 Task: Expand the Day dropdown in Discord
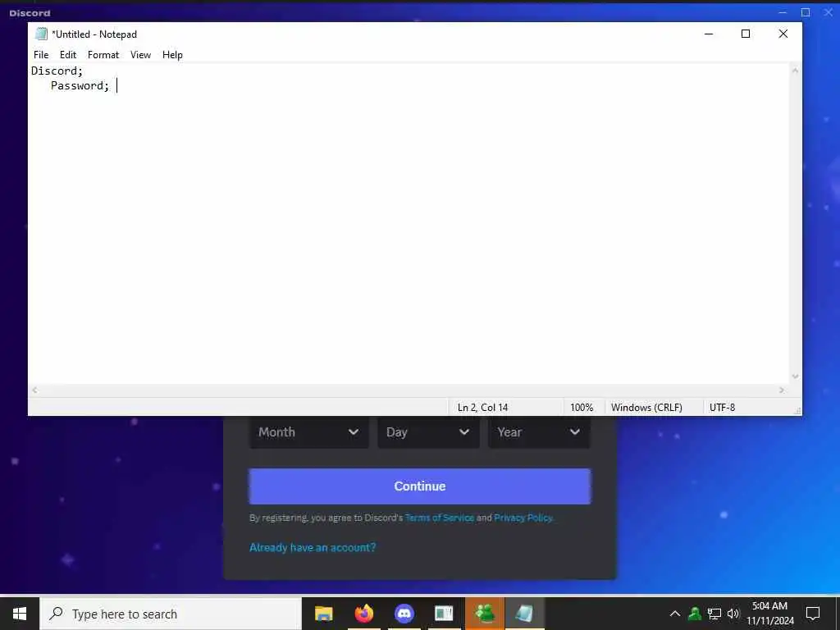tap(428, 432)
